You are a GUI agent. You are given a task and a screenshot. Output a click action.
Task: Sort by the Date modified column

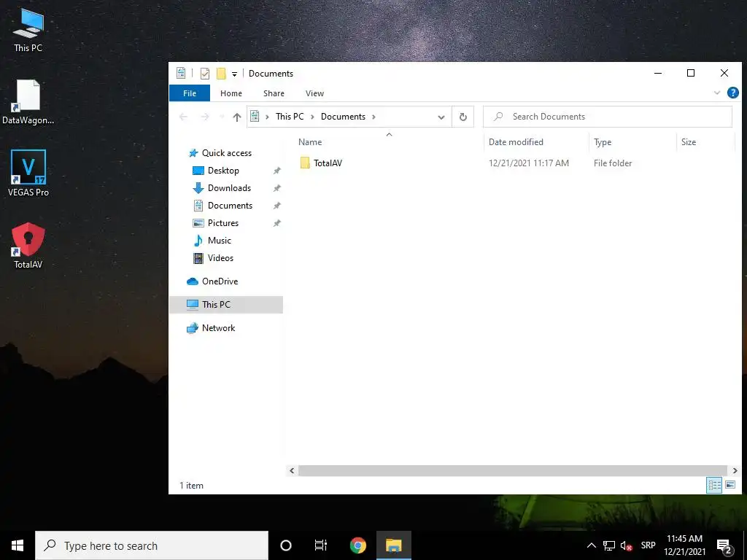tap(516, 142)
